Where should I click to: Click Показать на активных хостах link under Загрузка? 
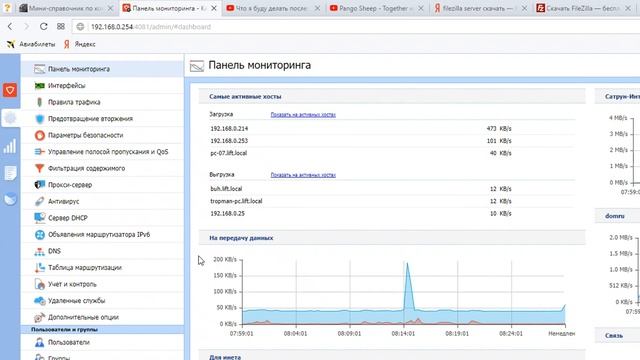click(x=303, y=115)
